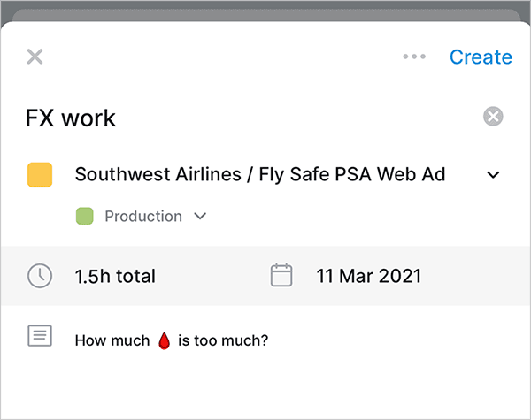Close the time entry sheet with X

35,57
